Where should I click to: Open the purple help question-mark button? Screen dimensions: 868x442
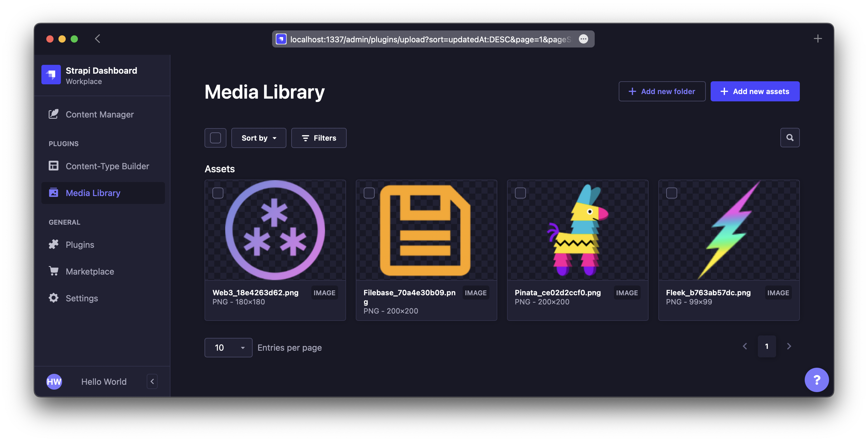816,380
